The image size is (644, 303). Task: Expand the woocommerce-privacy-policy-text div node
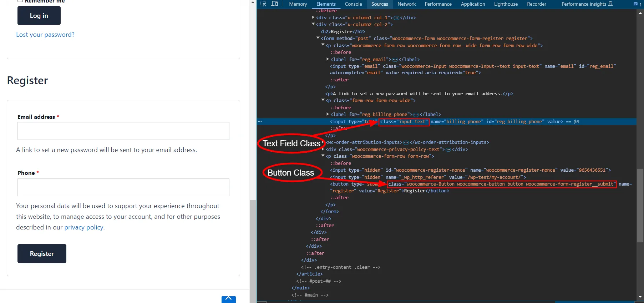(323, 149)
